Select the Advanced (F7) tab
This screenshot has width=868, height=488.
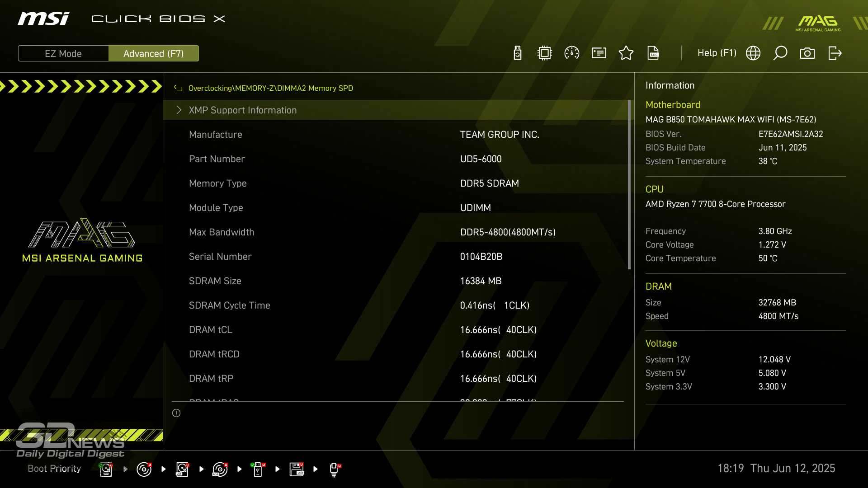(x=154, y=53)
